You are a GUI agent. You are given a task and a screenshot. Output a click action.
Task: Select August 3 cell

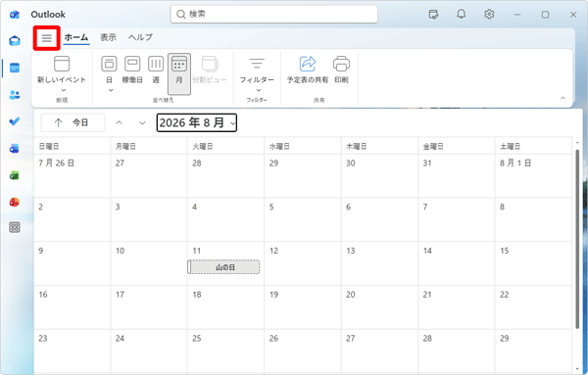149,219
